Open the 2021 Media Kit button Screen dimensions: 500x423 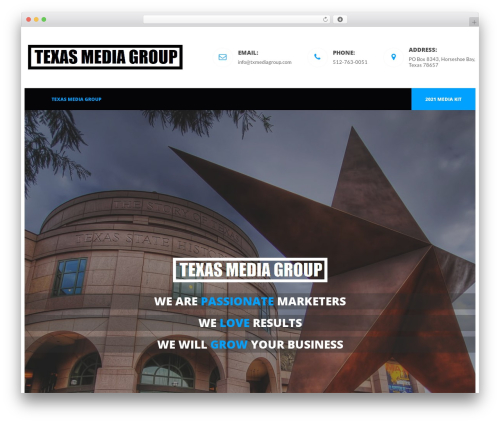[443, 99]
